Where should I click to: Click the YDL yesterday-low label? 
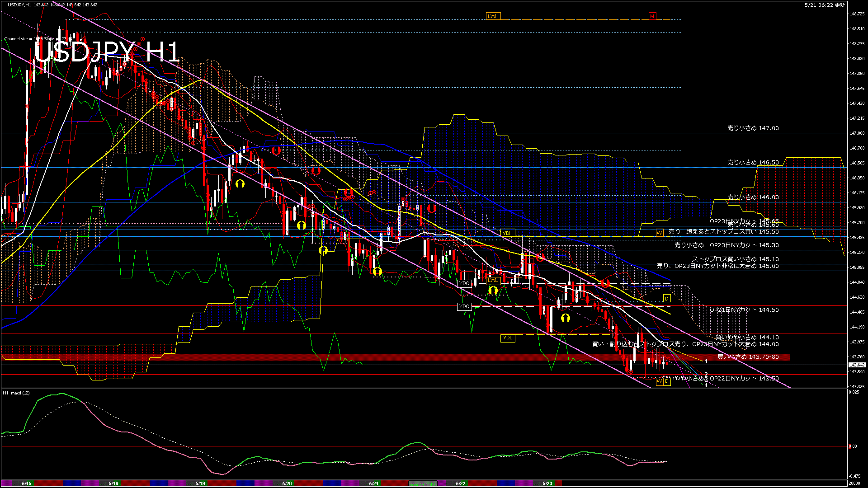508,338
